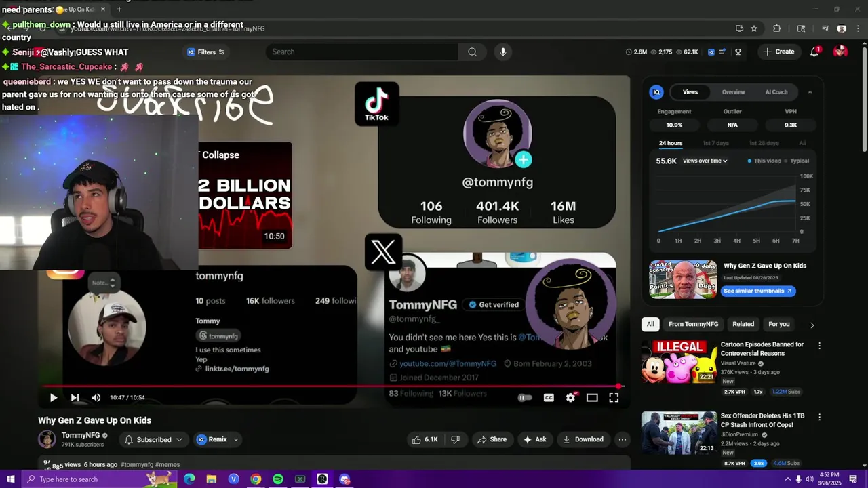Click the search magnifier button

click(472, 52)
